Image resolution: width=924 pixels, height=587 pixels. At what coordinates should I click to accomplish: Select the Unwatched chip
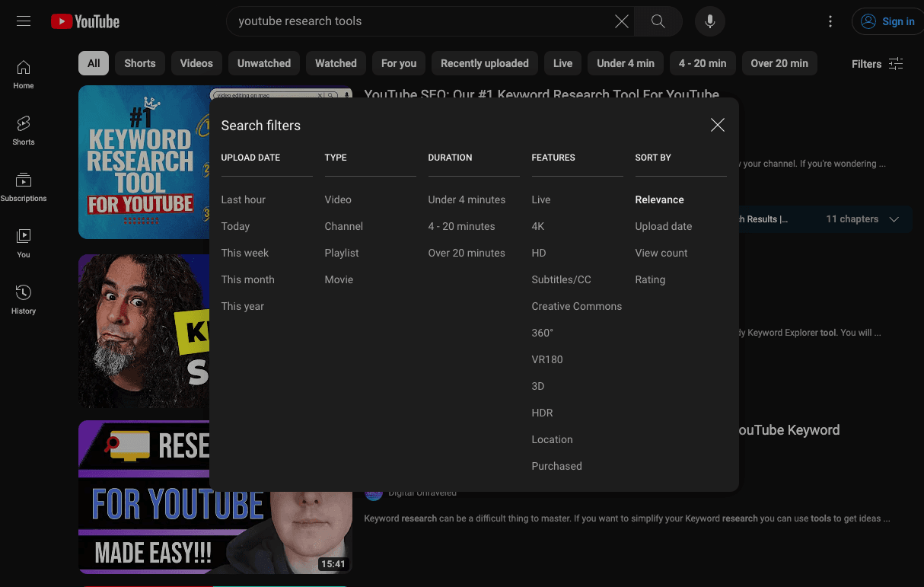[264, 63]
